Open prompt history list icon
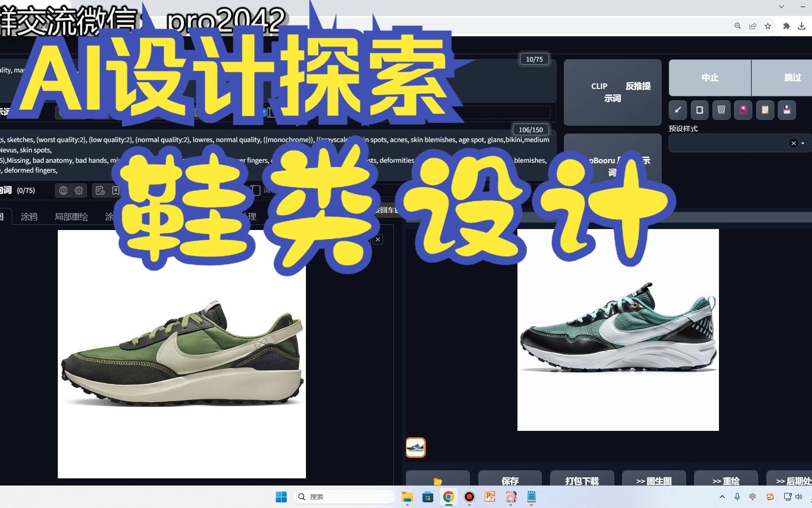This screenshot has height=508, width=812. coord(100,190)
